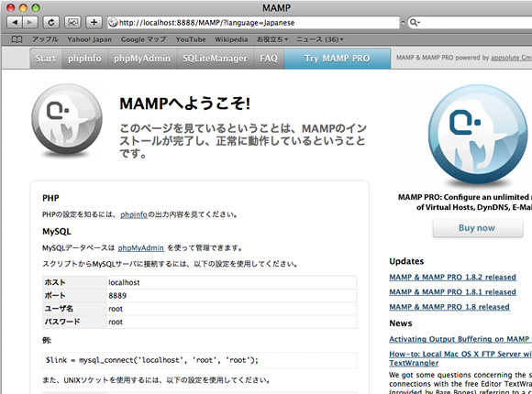Click the browser forward arrow button
532x394 pixels.
point(30,23)
